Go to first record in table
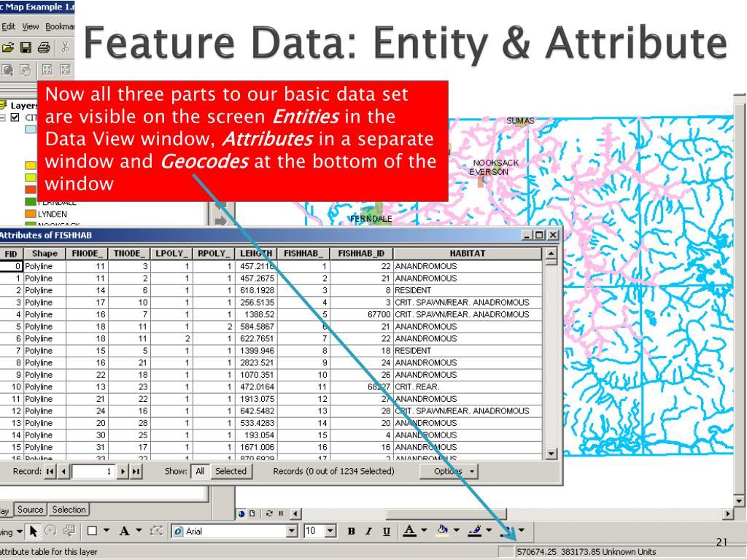 [50, 472]
